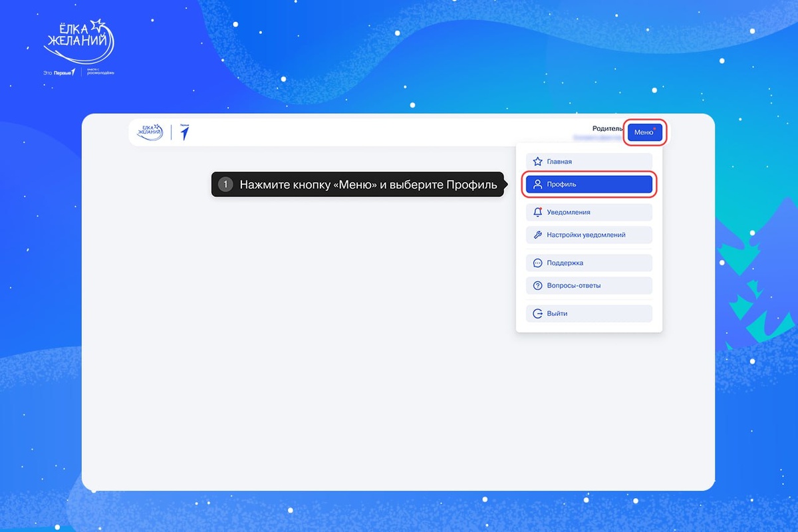The image size is (798, 532).
Task: Log out via Выйти
Action: [589, 313]
